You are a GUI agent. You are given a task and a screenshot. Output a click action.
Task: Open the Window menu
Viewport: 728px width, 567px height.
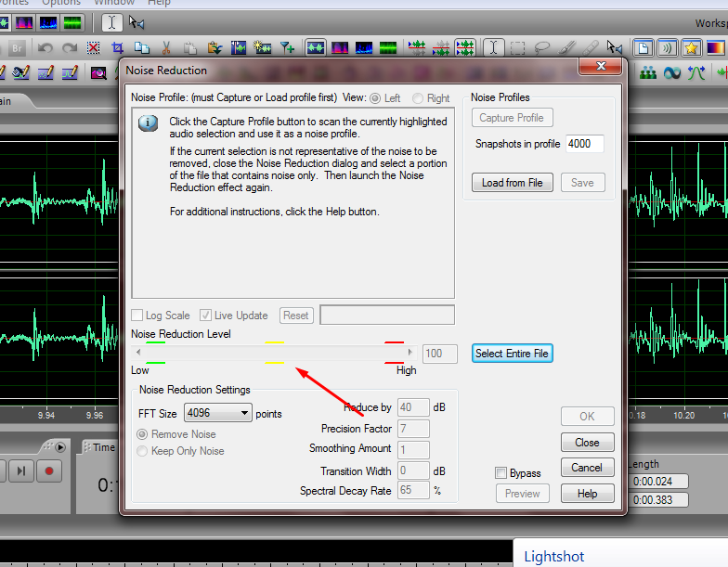[x=114, y=2]
